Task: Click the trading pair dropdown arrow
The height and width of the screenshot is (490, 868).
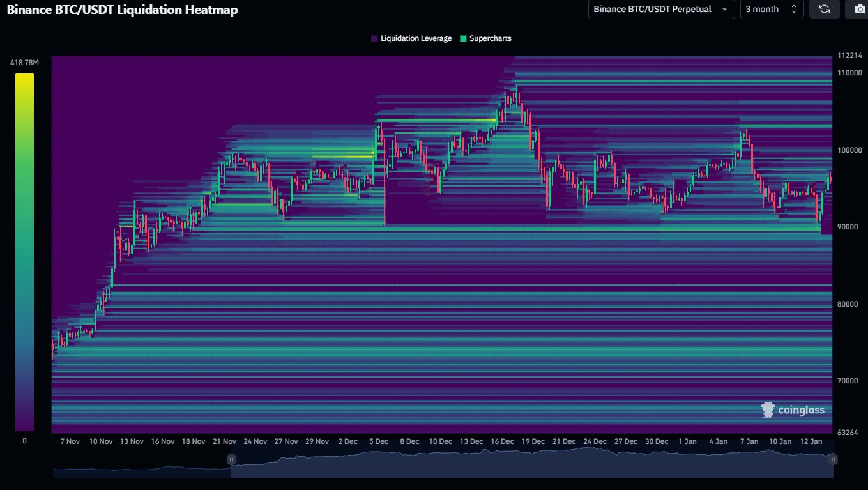Action: tap(724, 10)
